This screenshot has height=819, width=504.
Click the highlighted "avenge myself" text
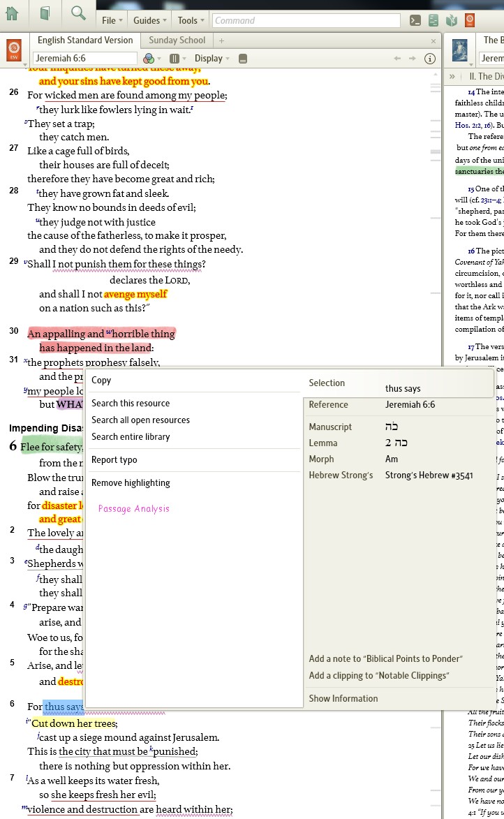(135, 294)
